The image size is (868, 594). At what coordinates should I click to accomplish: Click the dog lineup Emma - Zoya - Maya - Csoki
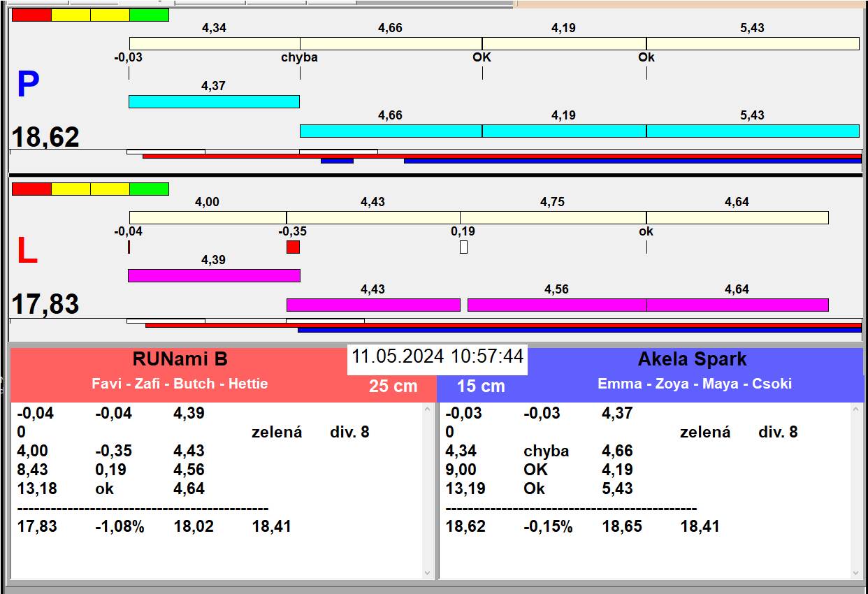(x=695, y=384)
